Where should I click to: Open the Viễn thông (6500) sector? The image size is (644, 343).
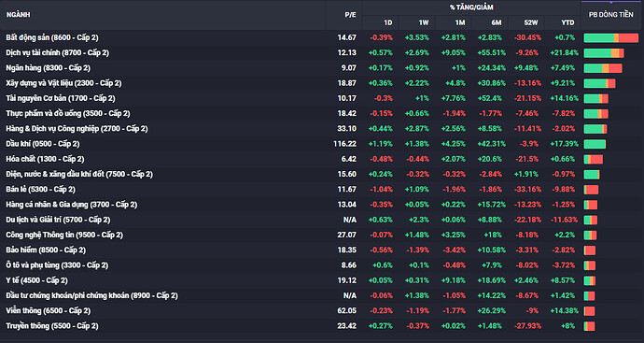pyautogui.click(x=48, y=311)
